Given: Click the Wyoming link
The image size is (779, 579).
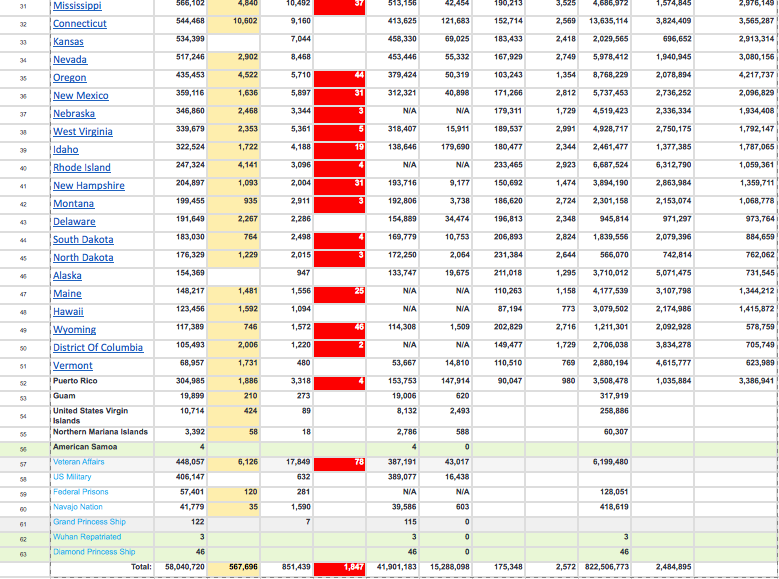Looking at the screenshot, I should click(x=75, y=330).
